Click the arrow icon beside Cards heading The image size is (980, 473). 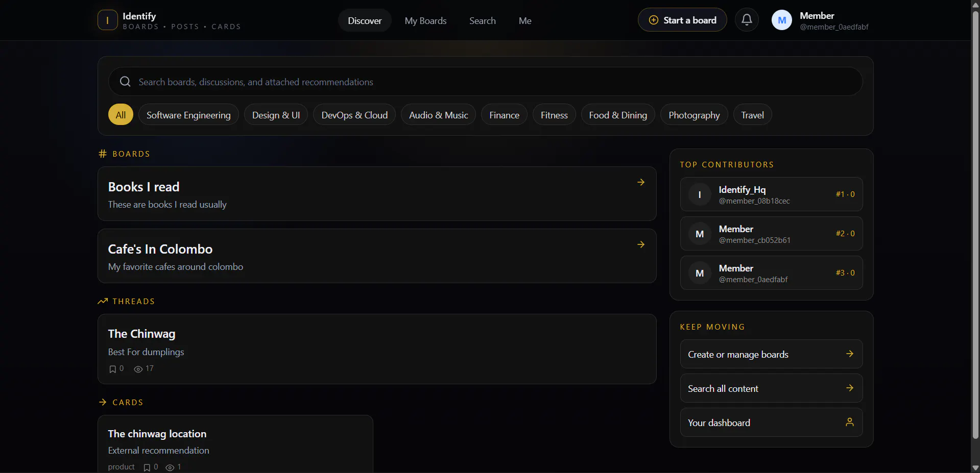click(x=103, y=402)
